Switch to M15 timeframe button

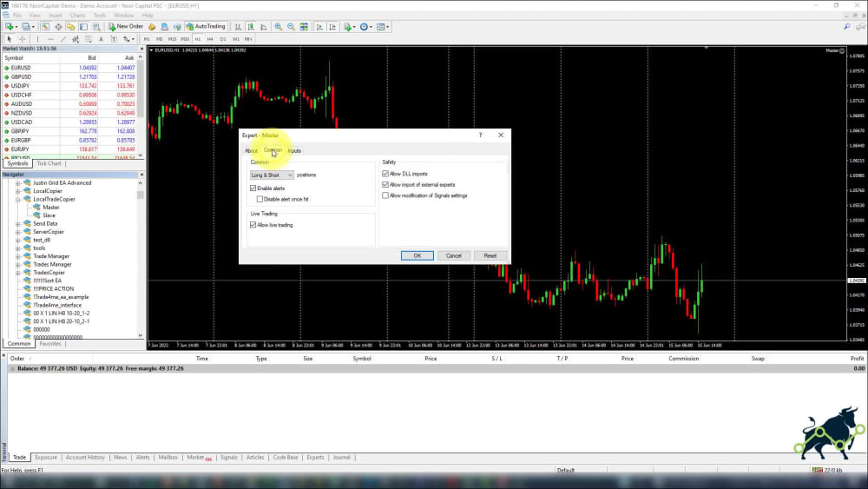[172, 39]
